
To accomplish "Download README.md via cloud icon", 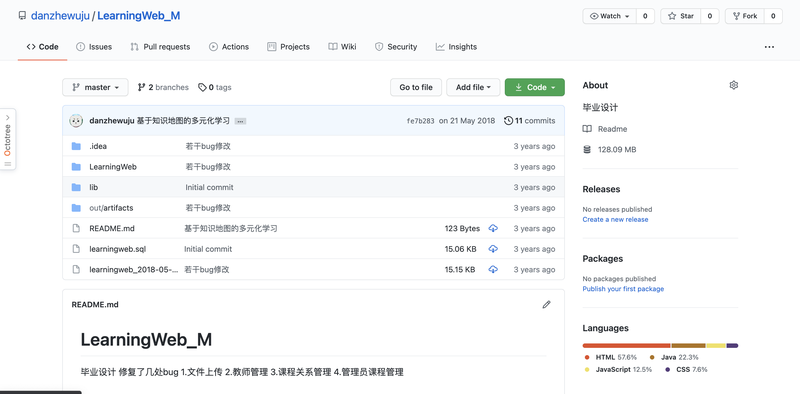I will 493,228.
